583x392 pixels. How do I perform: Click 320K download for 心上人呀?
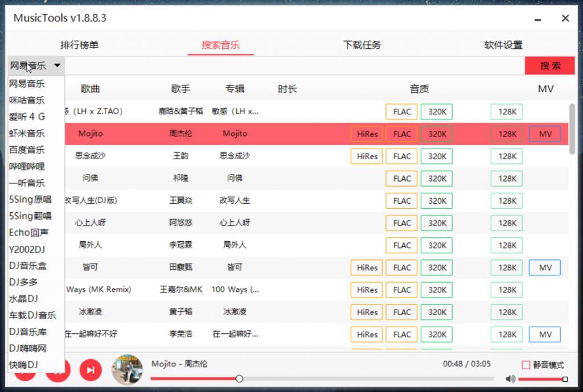tap(437, 222)
